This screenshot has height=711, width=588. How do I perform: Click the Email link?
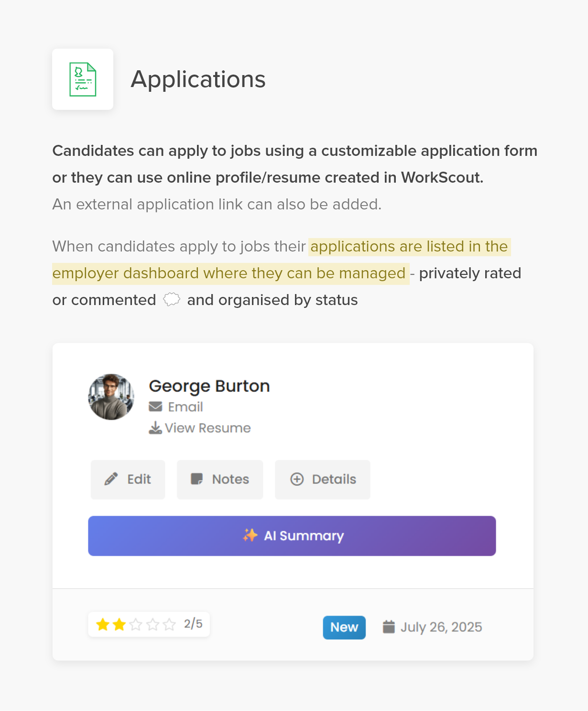tap(185, 407)
